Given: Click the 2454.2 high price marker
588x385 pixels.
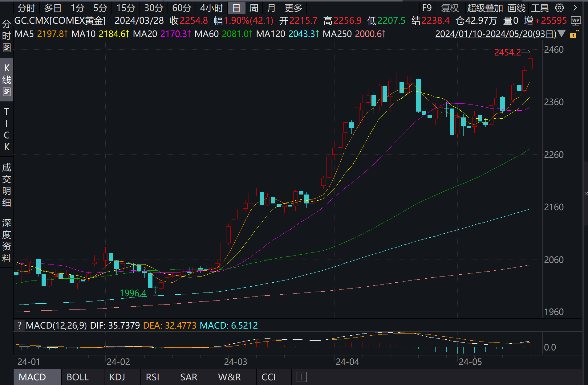Looking at the screenshot, I should [x=507, y=52].
